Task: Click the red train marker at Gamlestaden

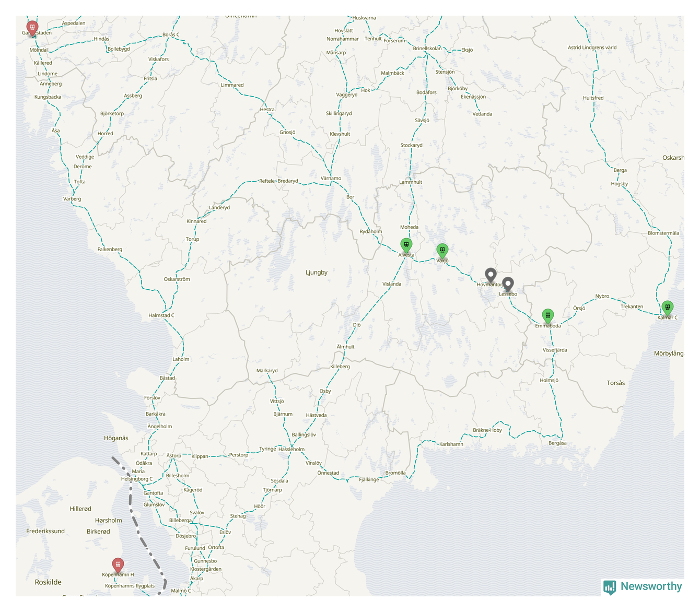Action: point(32,28)
